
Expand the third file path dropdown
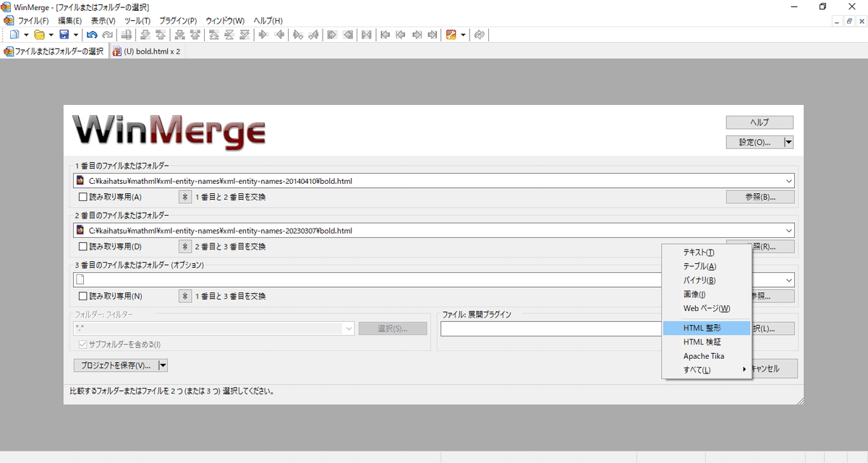pyautogui.click(x=788, y=280)
